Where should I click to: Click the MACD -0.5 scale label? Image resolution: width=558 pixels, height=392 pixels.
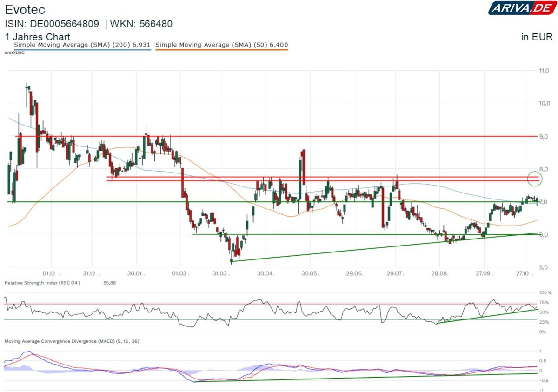tap(544, 380)
